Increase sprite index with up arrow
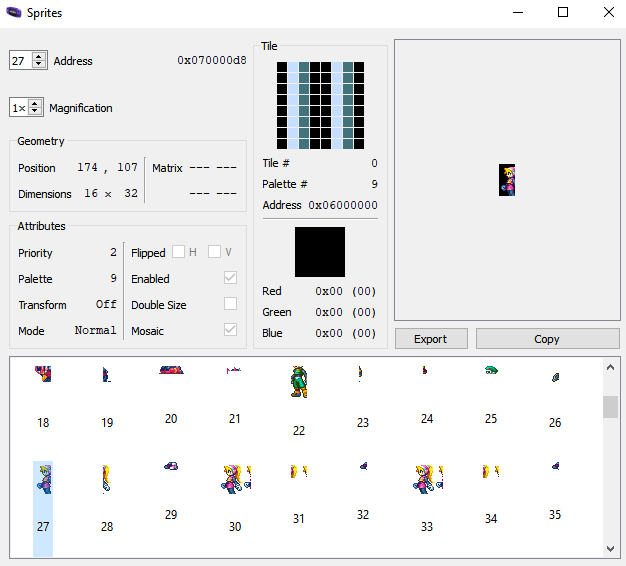The image size is (626, 566). (x=39, y=56)
